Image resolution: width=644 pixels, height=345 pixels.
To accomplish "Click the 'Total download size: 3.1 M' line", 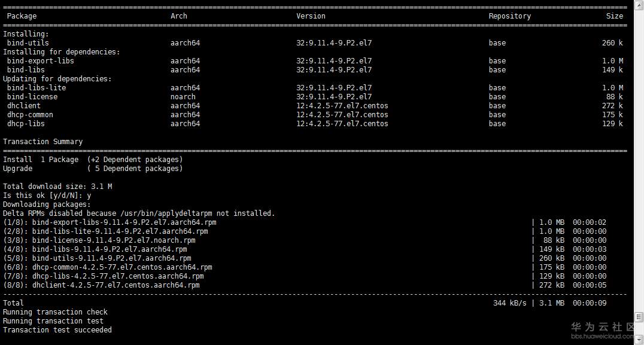I will (x=57, y=187).
